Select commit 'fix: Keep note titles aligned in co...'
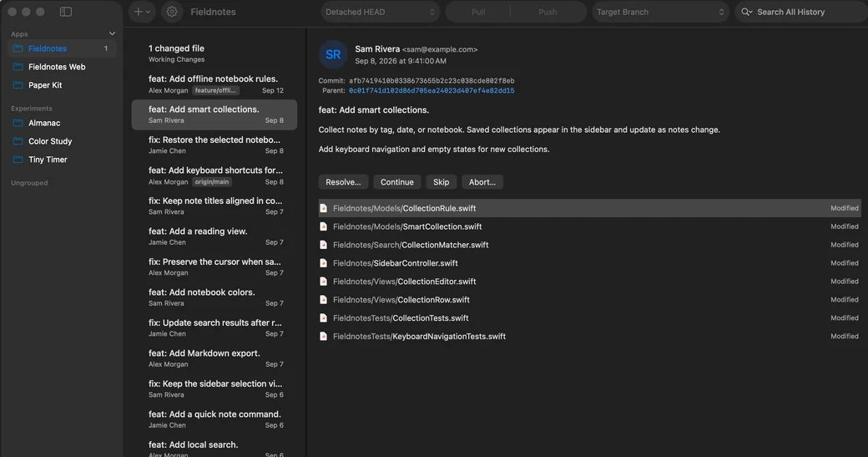 pyautogui.click(x=214, y=206)
